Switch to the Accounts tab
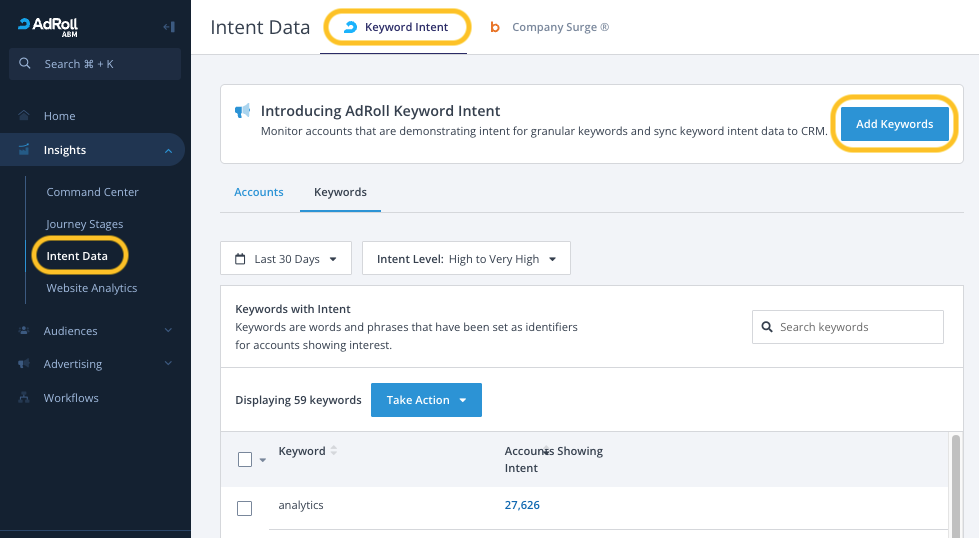Screen dimensions: 979x538 pos(259,192)
